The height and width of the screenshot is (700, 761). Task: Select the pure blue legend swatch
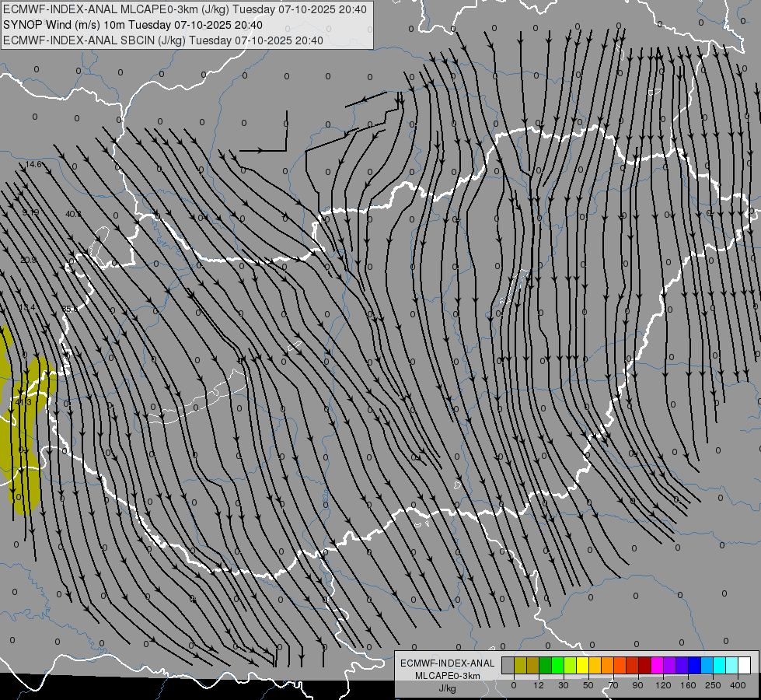pos(695,665)
